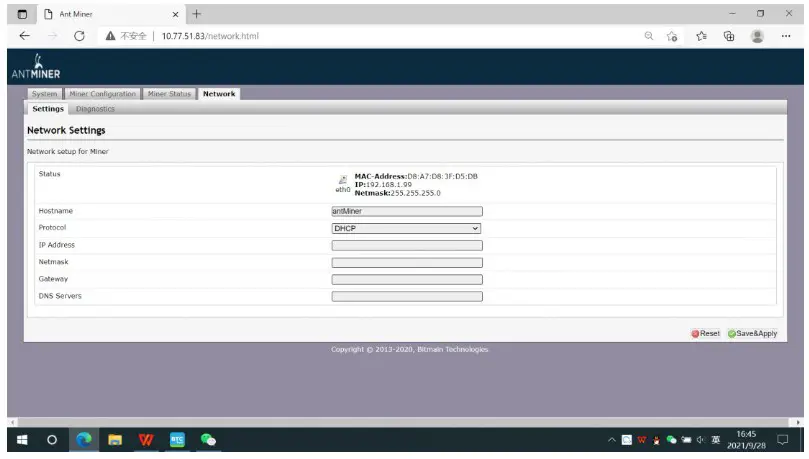The image size is (809, 459).
Task: Add this page to favorites
Action: coord(671,36)
